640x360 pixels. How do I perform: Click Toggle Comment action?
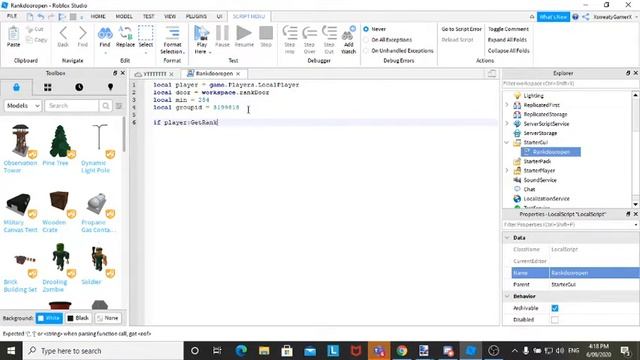[508, 29]
